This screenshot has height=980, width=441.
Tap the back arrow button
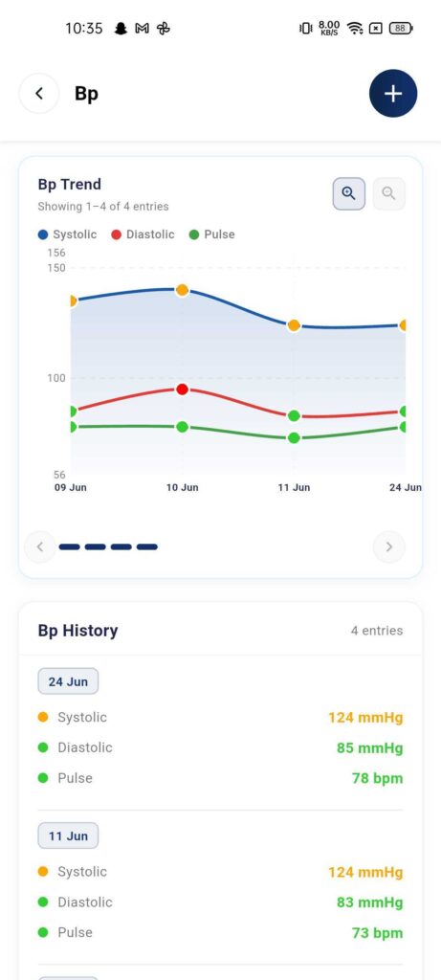39,94
